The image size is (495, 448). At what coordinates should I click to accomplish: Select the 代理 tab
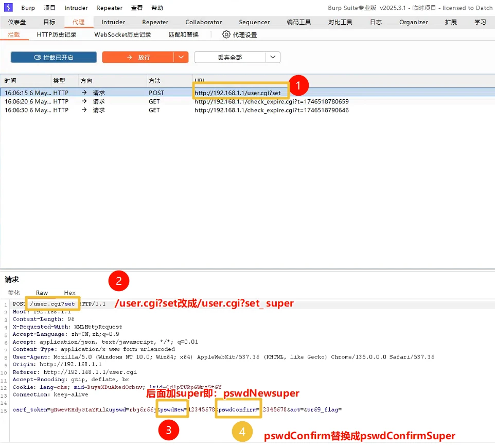point(78,22)
